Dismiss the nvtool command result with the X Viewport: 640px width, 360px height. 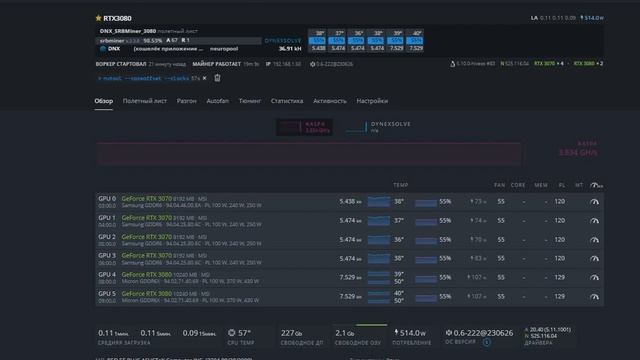pyautogui.click(x=204, y=78)
